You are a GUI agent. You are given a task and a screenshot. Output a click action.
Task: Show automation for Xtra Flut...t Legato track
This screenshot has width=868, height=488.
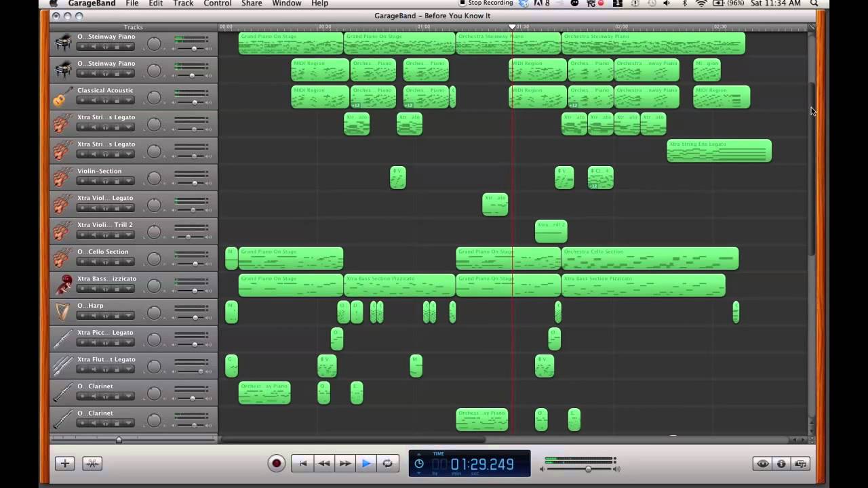coord(128,369)
